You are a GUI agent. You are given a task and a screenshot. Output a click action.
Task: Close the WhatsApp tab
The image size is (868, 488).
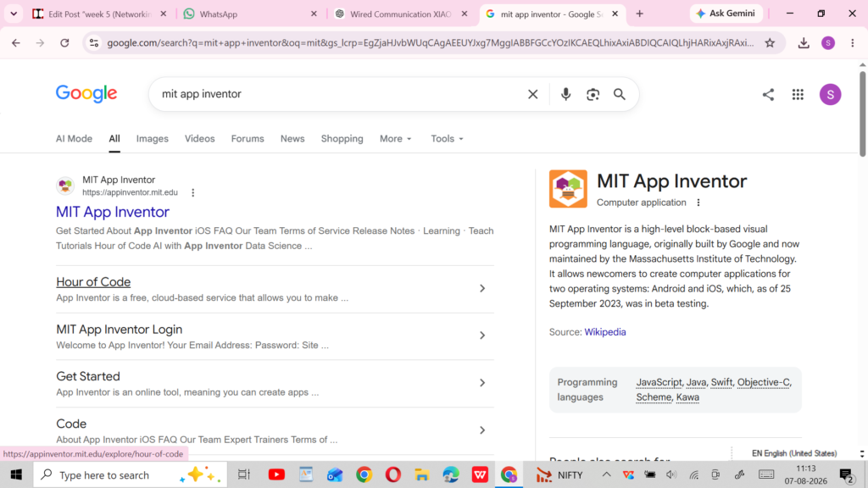click(x=314, y=14)
